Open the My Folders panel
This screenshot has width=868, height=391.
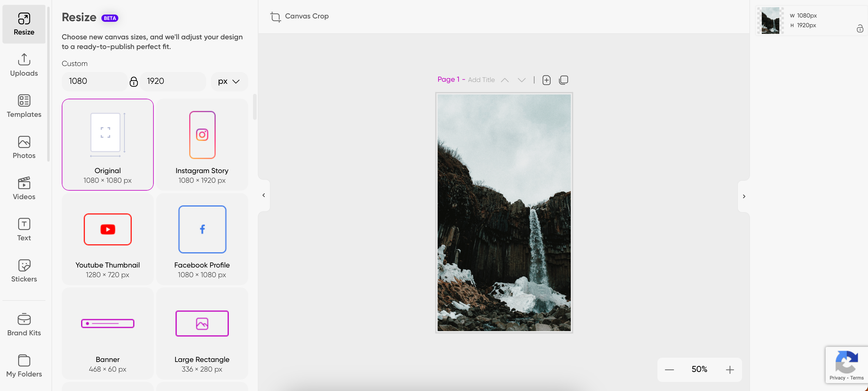(x=24, y=366)
